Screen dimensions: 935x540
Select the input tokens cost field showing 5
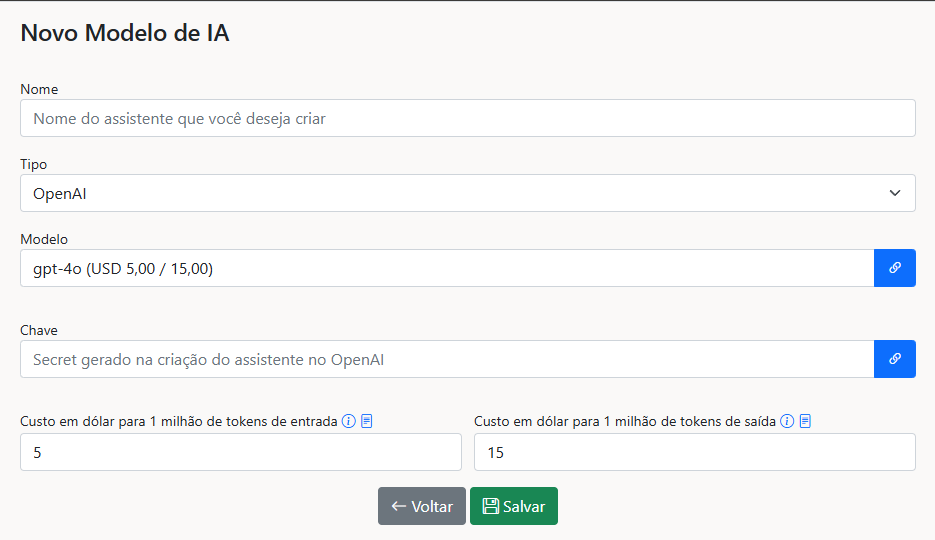(x=241, y=452)
